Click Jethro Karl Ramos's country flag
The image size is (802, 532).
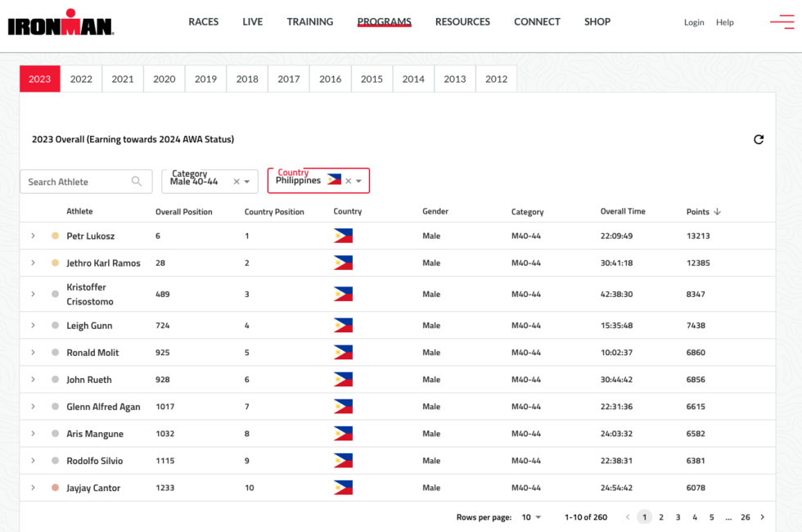(x=343, y=263)
